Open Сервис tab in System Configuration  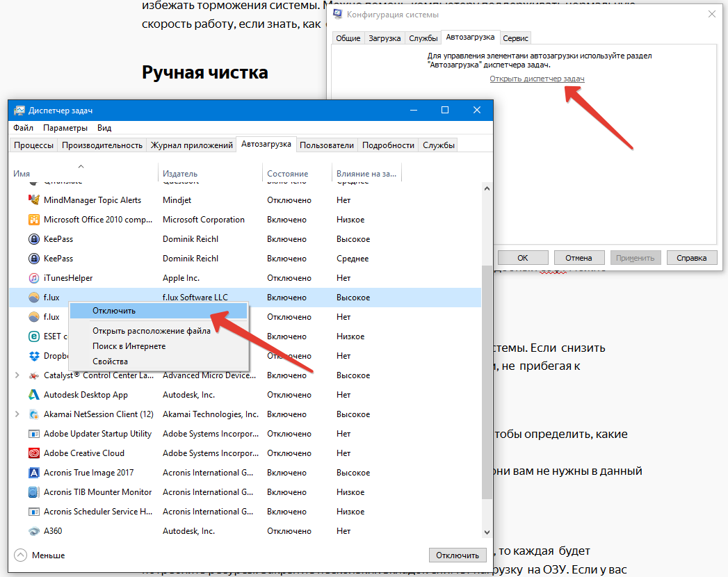click(515, 38)
